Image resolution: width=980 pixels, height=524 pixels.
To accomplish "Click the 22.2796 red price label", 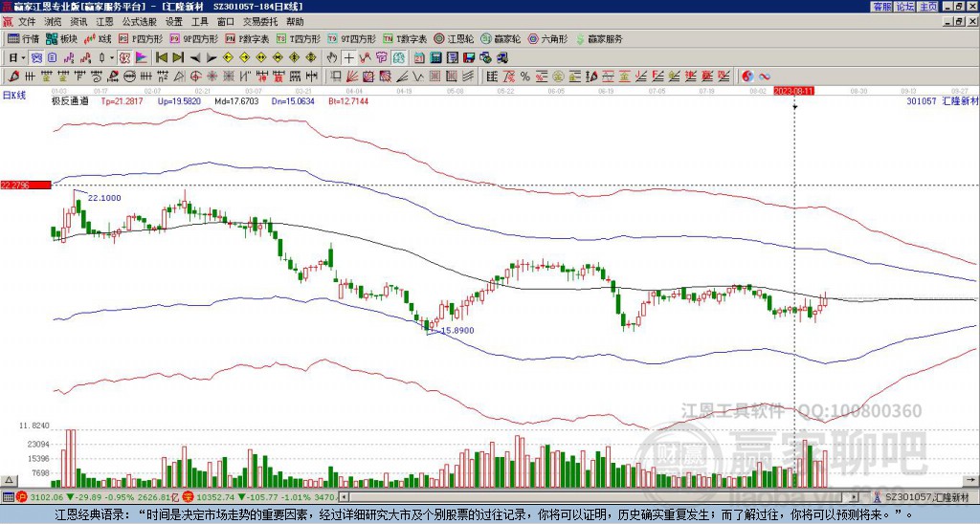I will 26,185.
